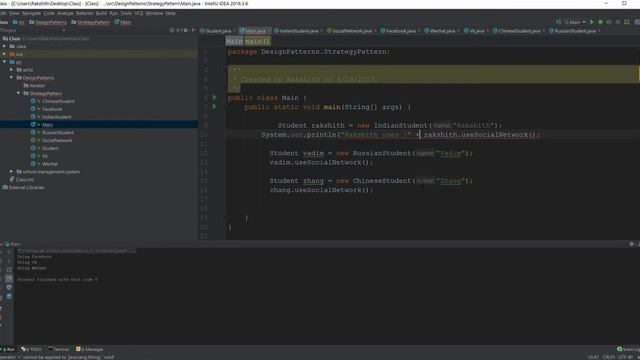This screenshot has width=640, height=360.
Task: Click run gutter arrow beside class Main
Action: (x=214, y=98)
